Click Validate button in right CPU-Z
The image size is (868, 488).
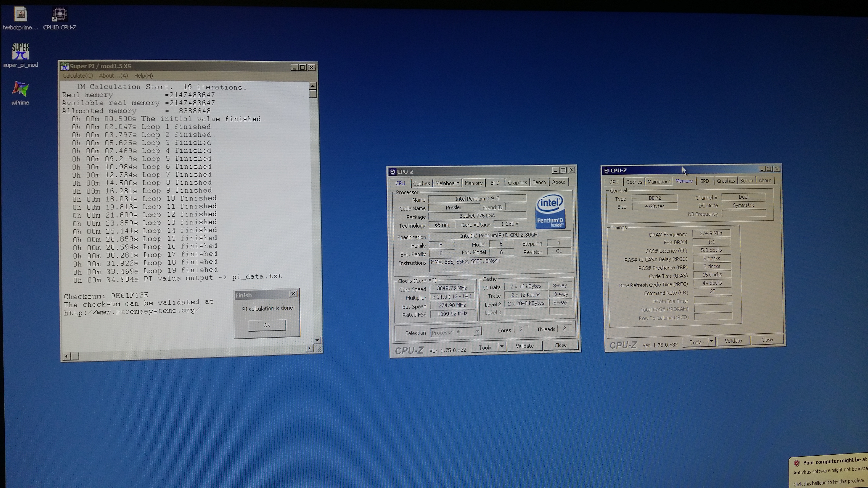pyautogui.click(x=733, y=341)
